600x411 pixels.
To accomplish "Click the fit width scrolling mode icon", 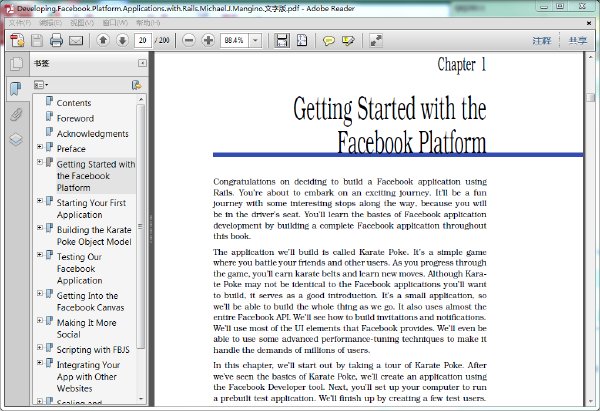I will (x=282, y=40).
